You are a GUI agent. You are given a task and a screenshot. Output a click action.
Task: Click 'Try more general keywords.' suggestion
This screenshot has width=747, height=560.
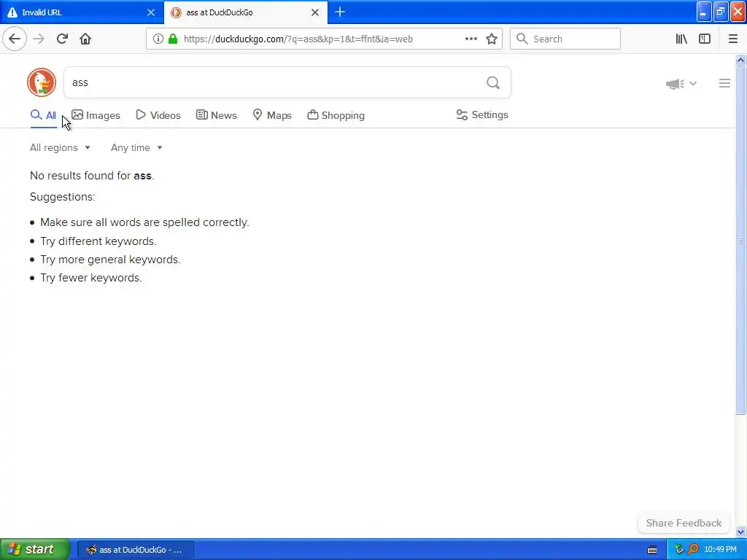coord(110,260)
